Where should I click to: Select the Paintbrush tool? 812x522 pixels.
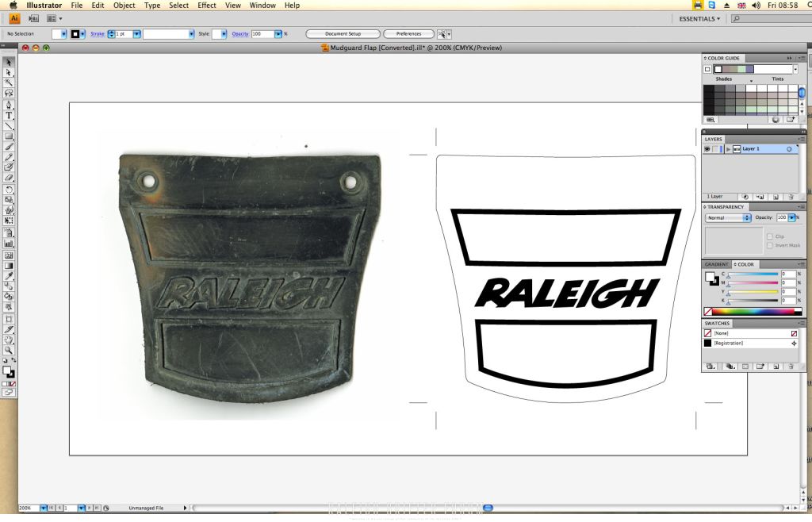[x=8, y=147]
